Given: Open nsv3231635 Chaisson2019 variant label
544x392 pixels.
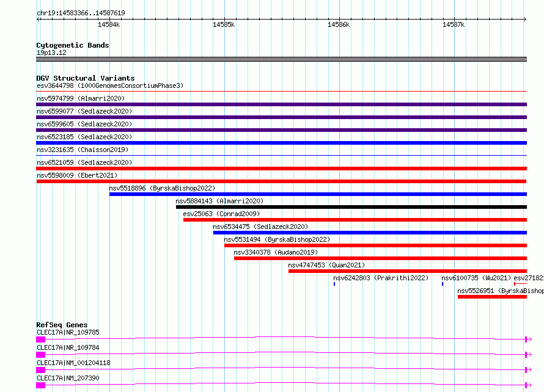Looking at the screenshot, I should tap(83, 150).
